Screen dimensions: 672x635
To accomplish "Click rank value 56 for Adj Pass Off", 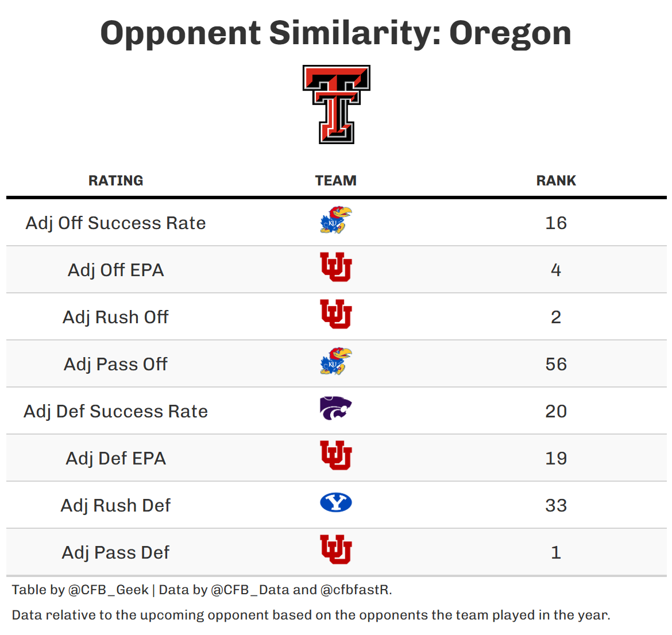I will (556, 364).
